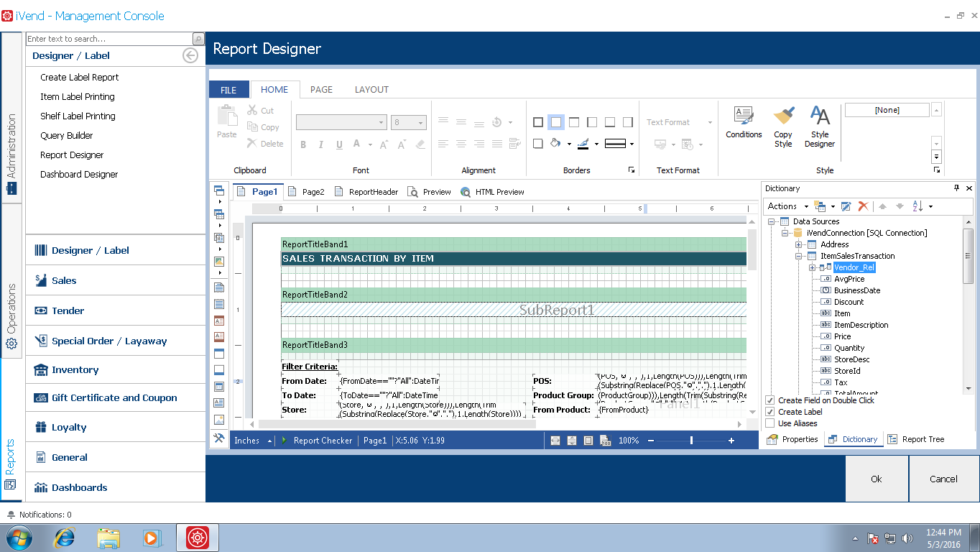Uncheck the Create Label checkbox
980x552 pixels.
[770, 412]
